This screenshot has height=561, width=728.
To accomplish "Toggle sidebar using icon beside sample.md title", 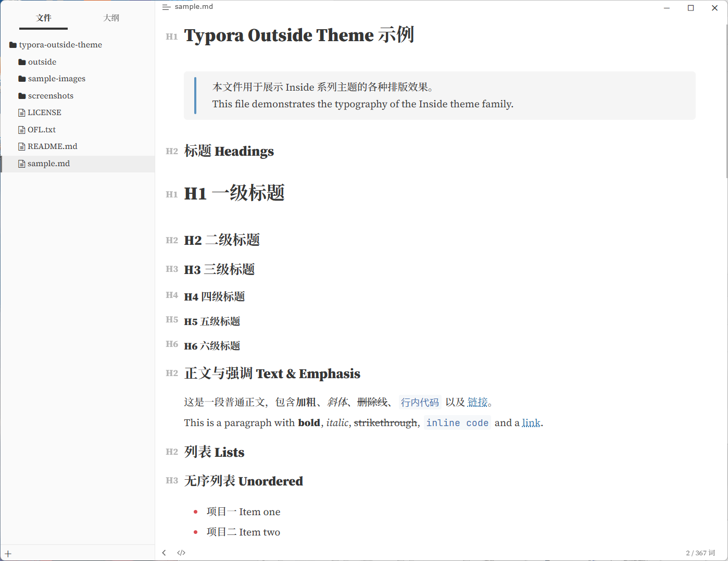I will click(x=166, y=7).
